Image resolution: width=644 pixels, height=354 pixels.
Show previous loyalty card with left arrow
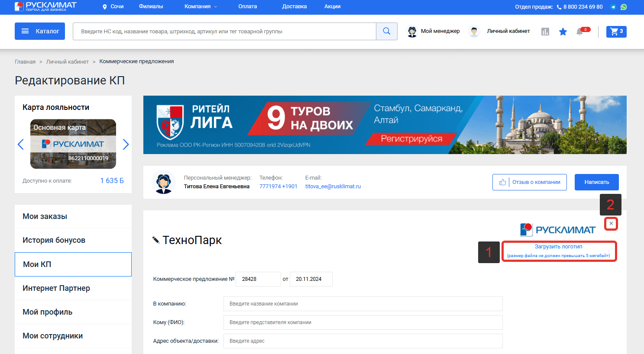[20, 144]
